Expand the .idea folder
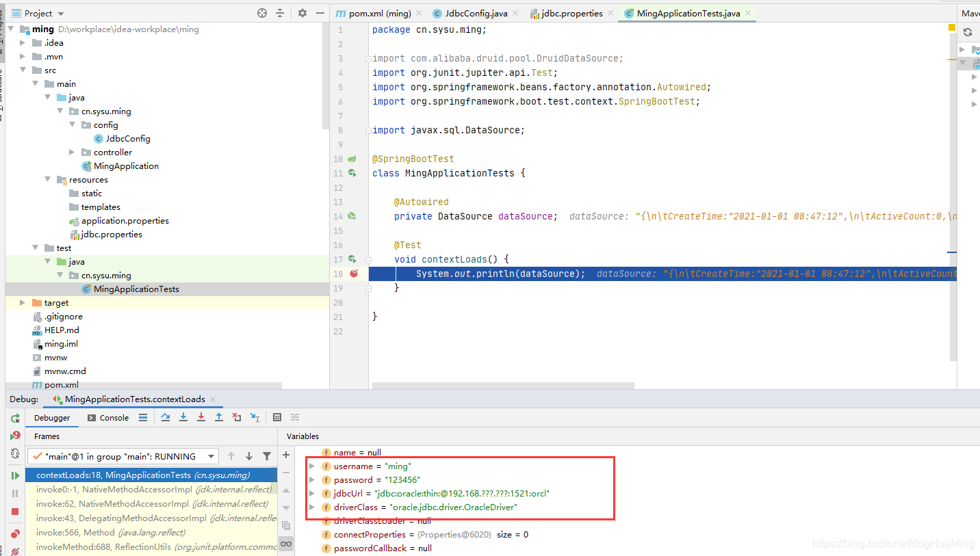The width and height of the screenshot is (980, 556). [23, 43]
